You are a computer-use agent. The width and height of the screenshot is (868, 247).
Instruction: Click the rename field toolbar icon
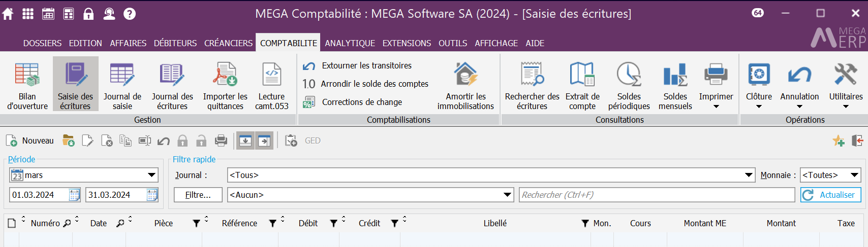(x=145, y=140)
